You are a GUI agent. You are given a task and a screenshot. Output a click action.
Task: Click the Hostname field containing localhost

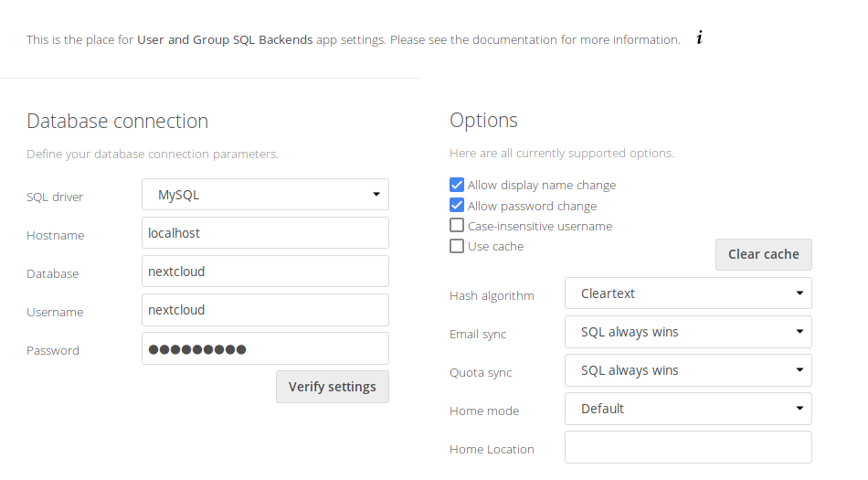(x=265, y=233)
